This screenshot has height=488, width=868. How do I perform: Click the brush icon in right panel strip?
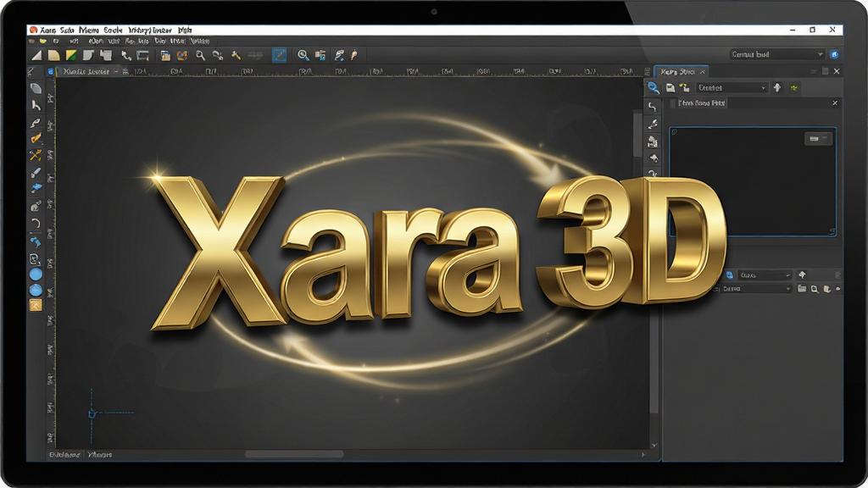click(654, 124)
